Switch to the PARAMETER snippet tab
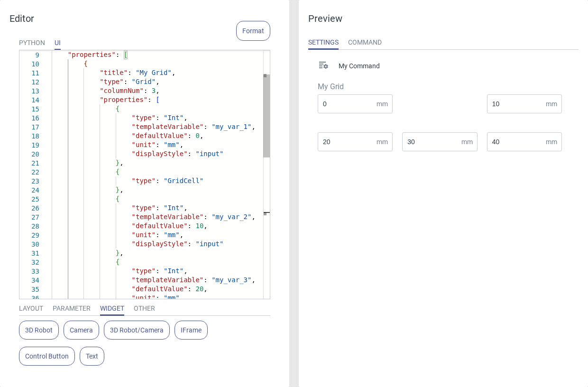Image resolution: width=588 pixels, height=387 pixels. click(71, 308)
